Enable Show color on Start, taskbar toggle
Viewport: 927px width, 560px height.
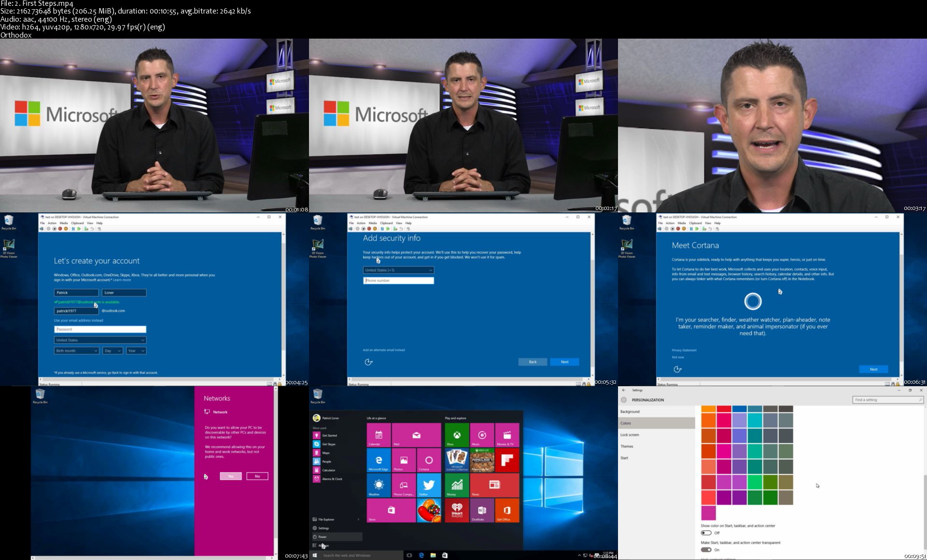(706, 533)
